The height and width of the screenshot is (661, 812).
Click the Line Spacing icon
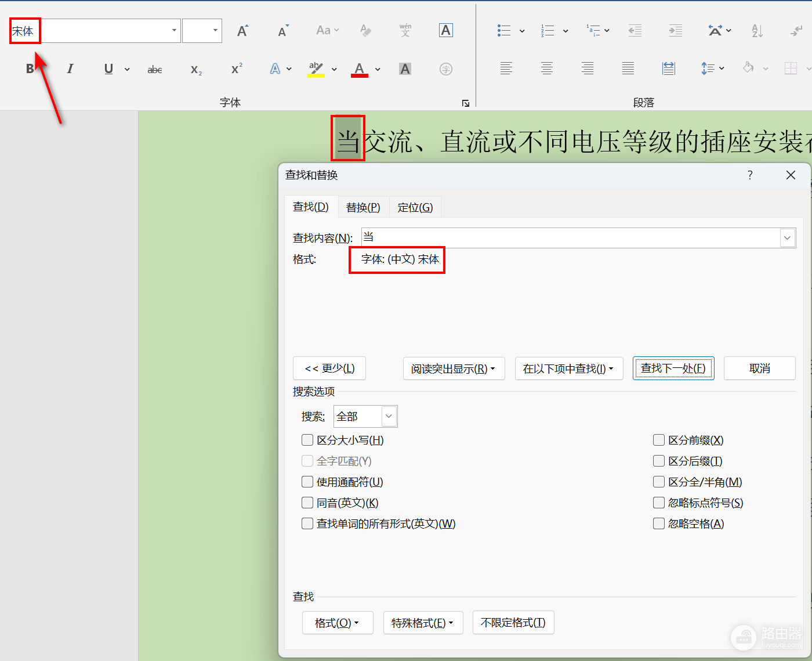[x=708, y=68]
